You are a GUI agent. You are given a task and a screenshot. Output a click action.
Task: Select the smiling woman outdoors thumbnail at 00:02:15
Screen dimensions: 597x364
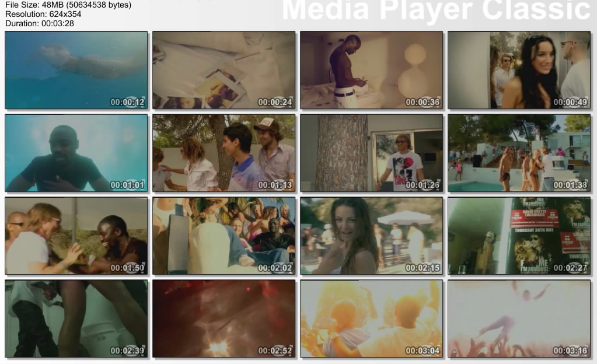coord(372,236)
